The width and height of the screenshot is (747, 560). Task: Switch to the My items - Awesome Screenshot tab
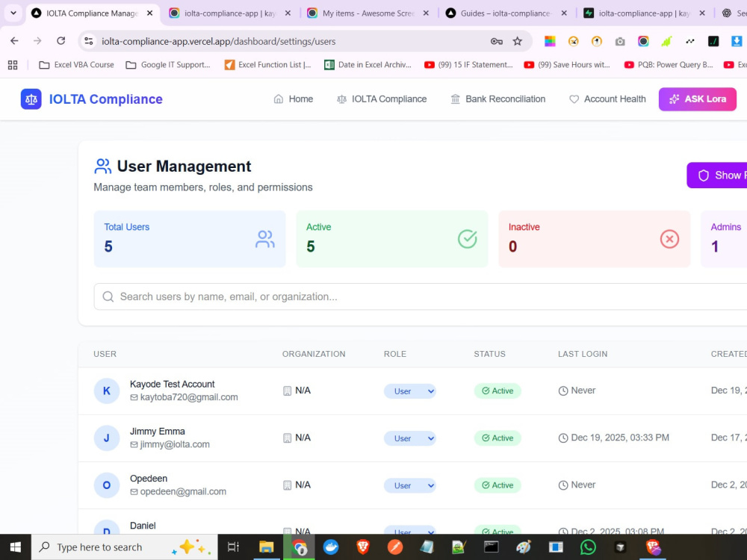pos(369,13)
